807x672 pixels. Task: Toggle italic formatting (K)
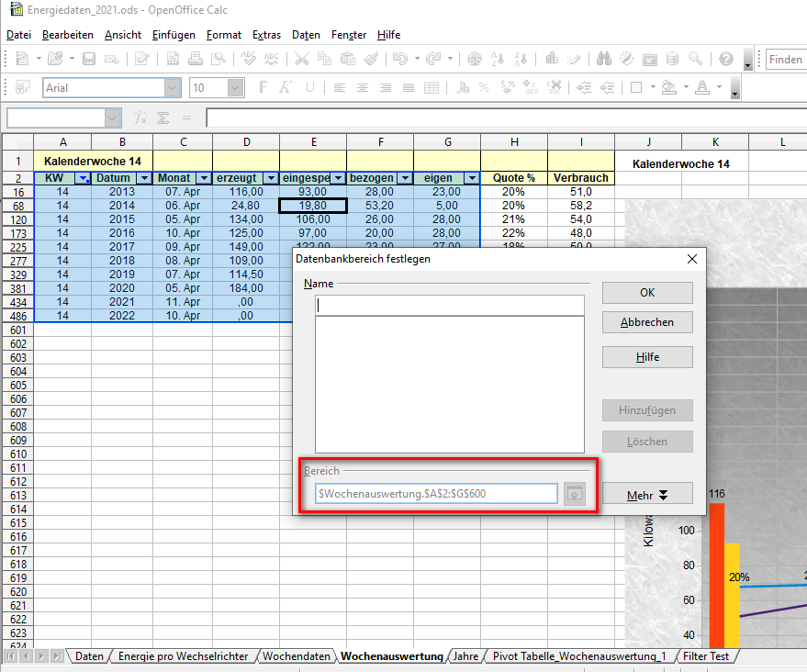pos(286,88)
